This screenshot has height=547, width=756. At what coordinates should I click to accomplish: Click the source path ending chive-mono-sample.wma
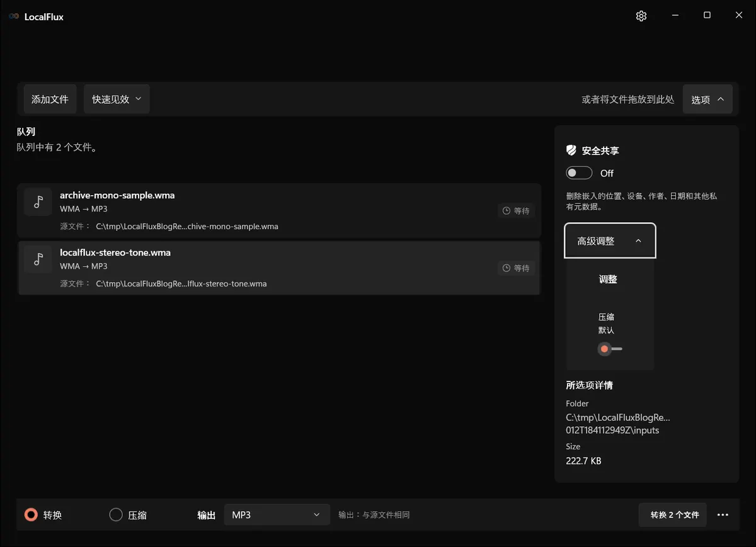click(187, 227)
